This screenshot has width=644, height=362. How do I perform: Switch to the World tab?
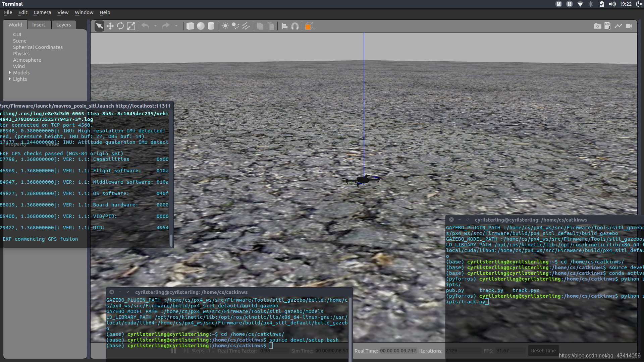[x=15, y=25]
